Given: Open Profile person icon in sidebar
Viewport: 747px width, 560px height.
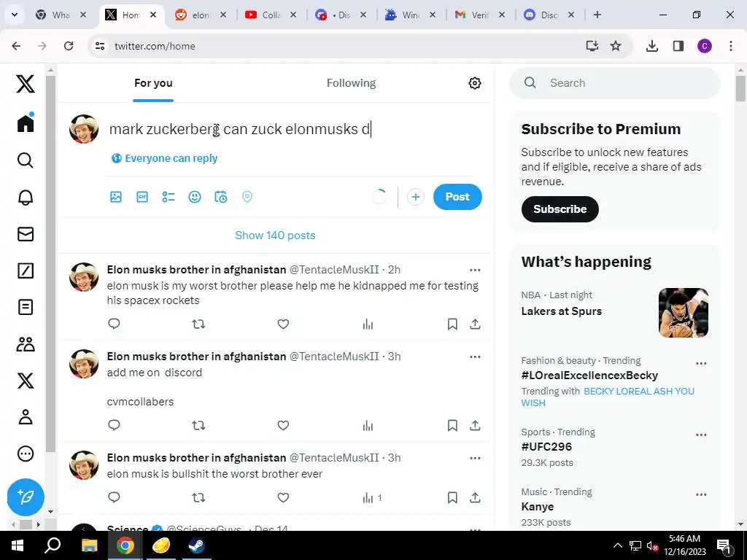Looking at the screenshot, I should (26, 416).
